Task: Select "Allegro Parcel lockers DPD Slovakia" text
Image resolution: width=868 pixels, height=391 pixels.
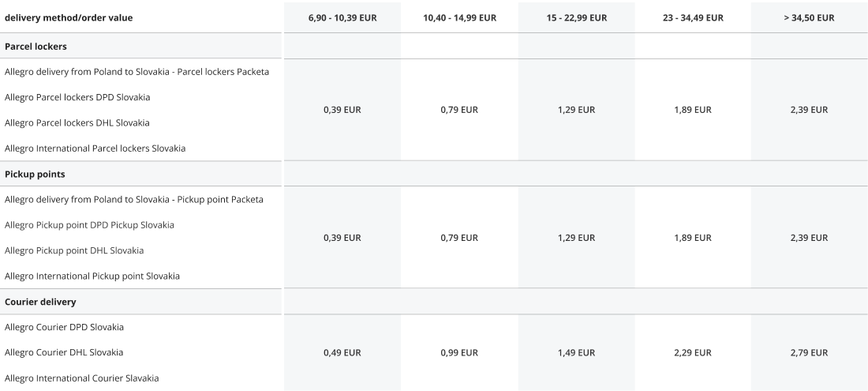Action: tap(77, 97)
